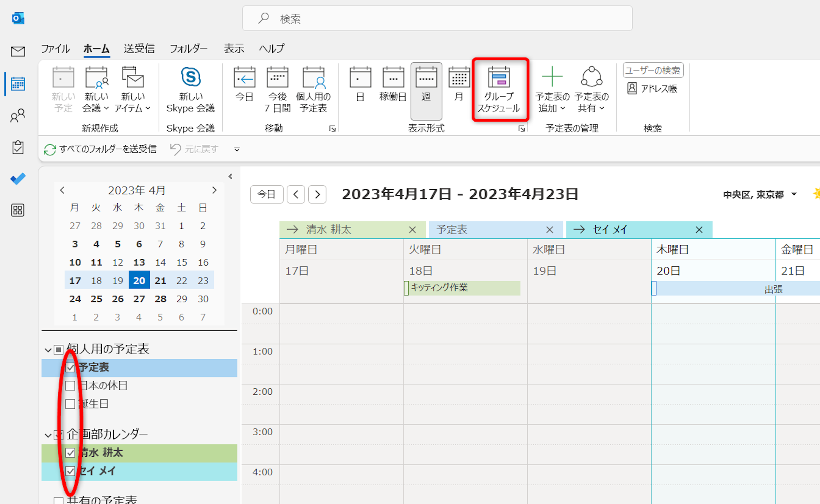Uncheck the 清水 耕太 calendar checkbox
820x504 pixels.
pos(70,453)
